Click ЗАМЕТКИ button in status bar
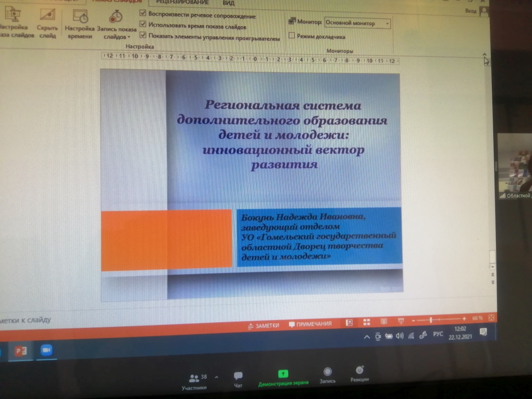The width and height of the screenshot is (532, 399). pyautogui.click(x=264, y=325)
